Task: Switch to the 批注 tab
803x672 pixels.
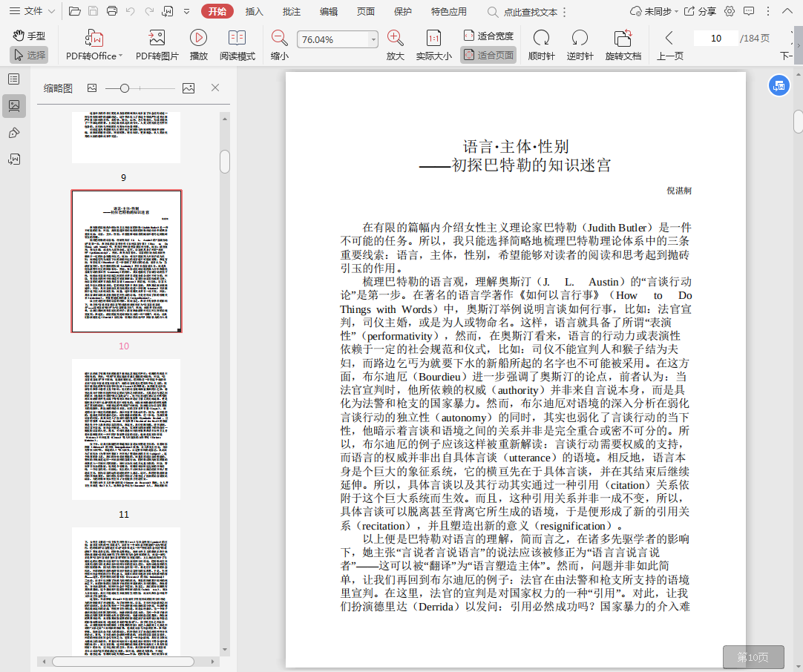Action: [292, 11]
